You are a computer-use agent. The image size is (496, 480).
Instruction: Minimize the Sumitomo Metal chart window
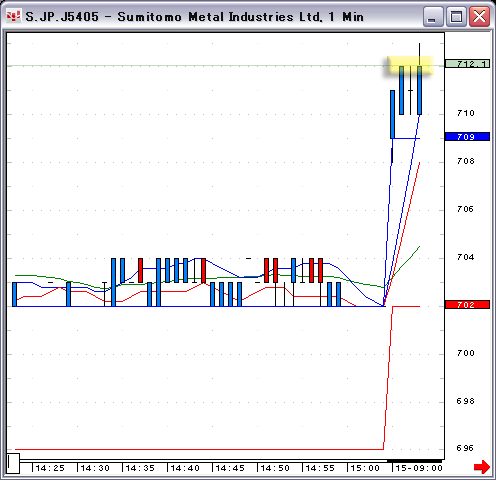tap(433, 16)
